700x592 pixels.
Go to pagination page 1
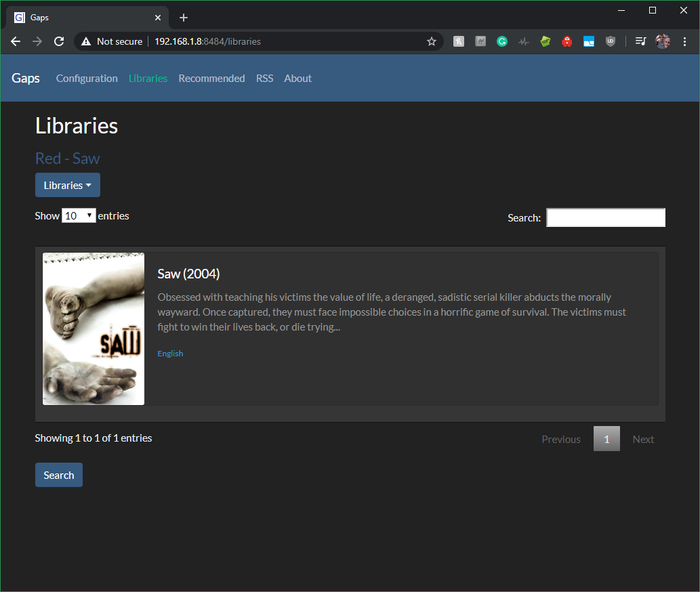(606, 439)
